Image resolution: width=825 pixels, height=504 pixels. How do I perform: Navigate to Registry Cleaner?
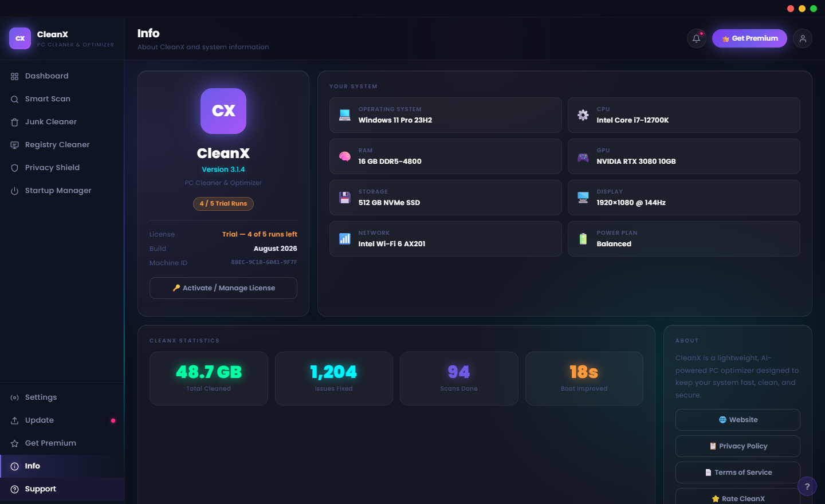(62, 145)
